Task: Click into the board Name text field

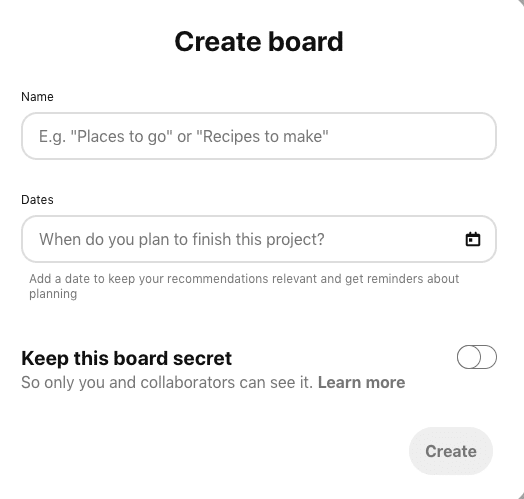Action: pyautogui.click(x=259, y=136)
